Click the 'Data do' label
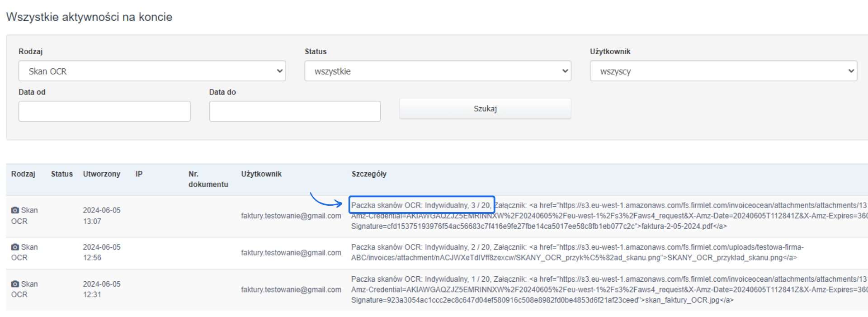This screenshot has height=317, width=868. pos(222,92)
